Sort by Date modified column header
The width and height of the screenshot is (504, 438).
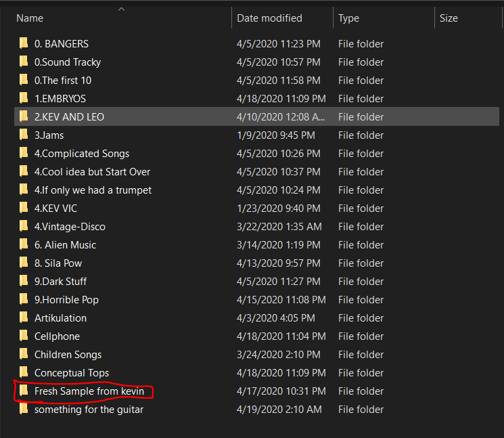269,18
